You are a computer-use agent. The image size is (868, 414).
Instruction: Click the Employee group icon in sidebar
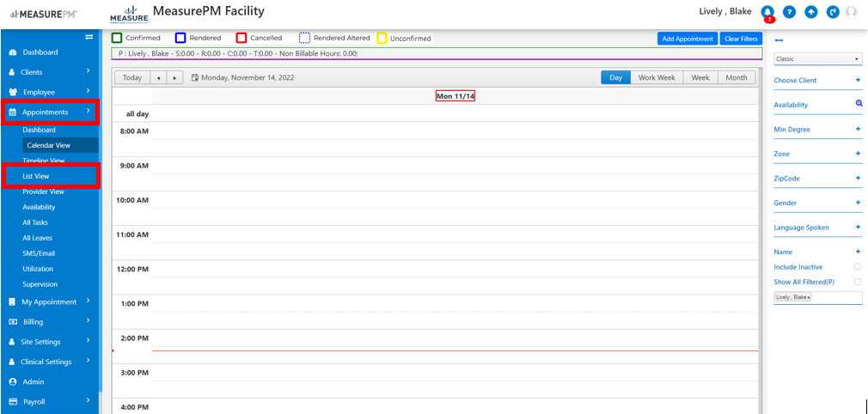14,92
